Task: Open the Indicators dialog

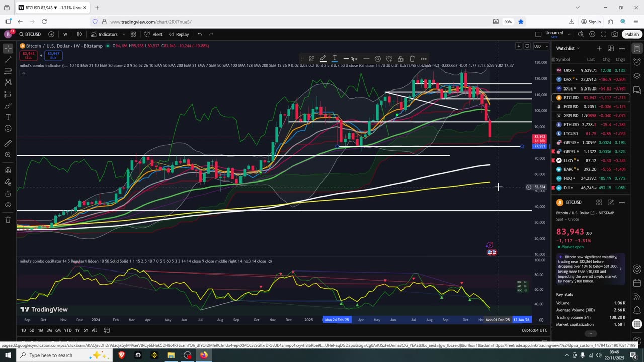Action: pos(104,34)
